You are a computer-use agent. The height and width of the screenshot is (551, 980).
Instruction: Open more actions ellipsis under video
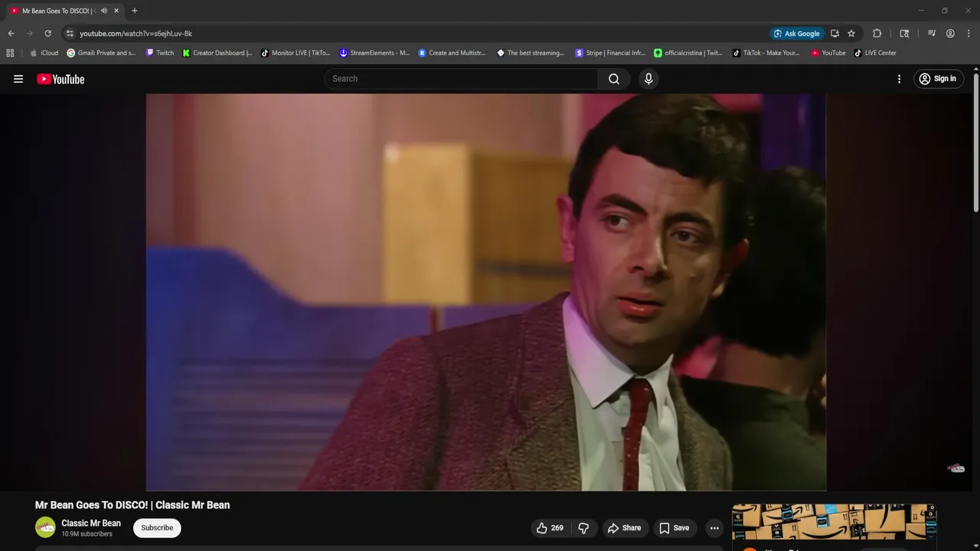coord(714,528)
